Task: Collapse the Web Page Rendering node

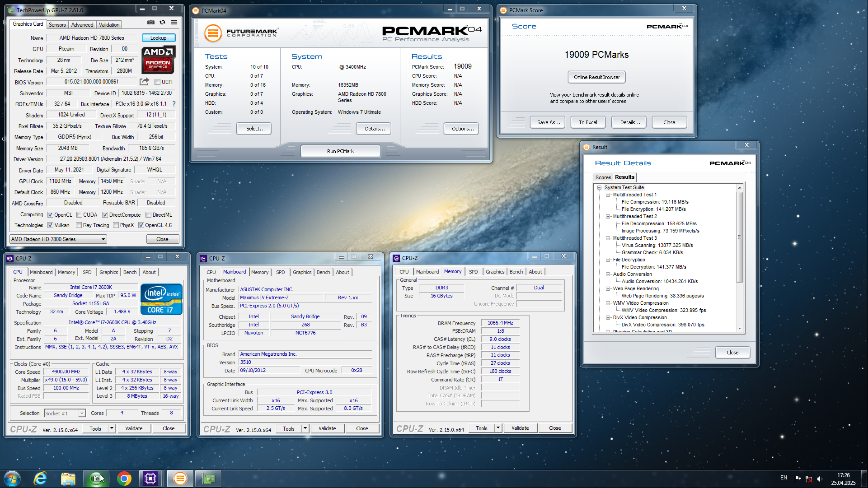Action: click(608, 288)
